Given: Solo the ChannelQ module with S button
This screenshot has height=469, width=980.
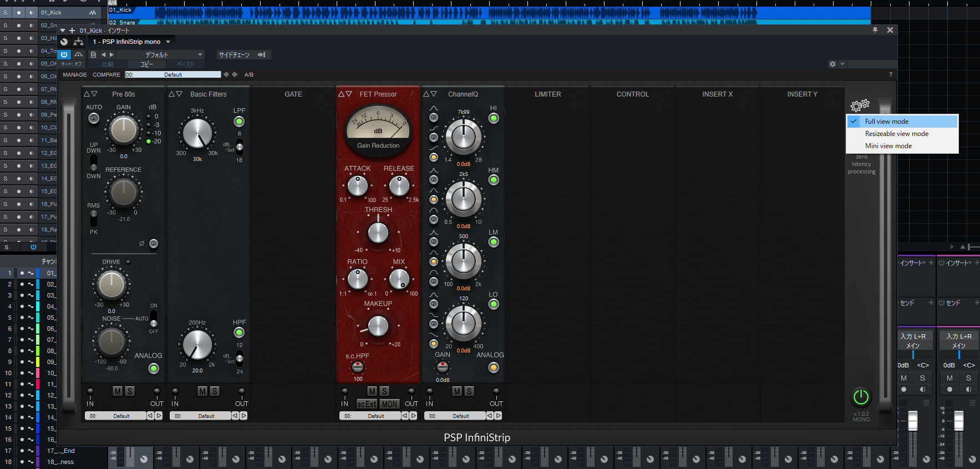Looking at the screenshot, I should coord(469,391).
